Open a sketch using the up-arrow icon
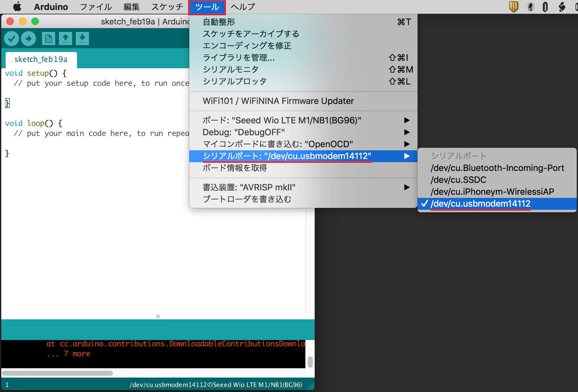Viewport: 578px width, 392px height. click(65, 39)
